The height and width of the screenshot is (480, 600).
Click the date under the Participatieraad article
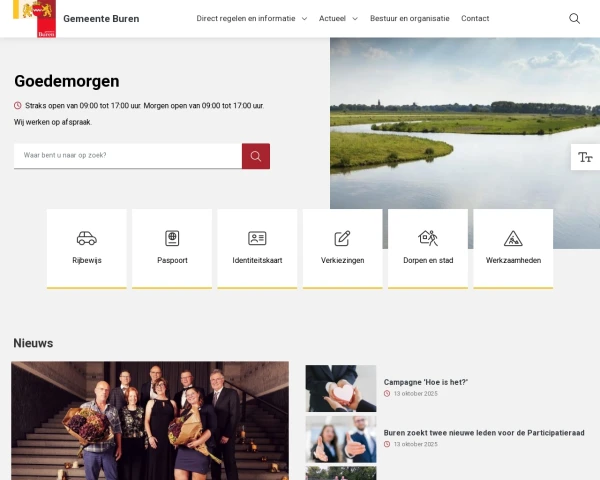click(x=416, y=444)
